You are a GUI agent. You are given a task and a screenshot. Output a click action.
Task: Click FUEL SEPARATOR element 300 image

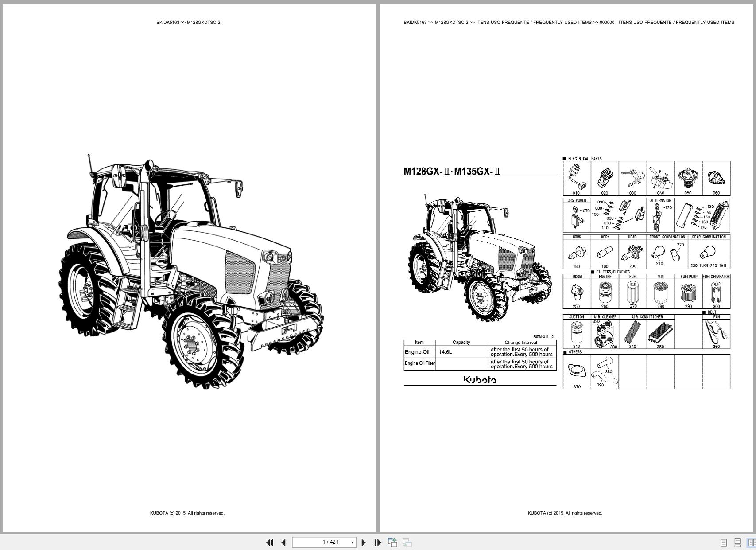tap(716, 292)
